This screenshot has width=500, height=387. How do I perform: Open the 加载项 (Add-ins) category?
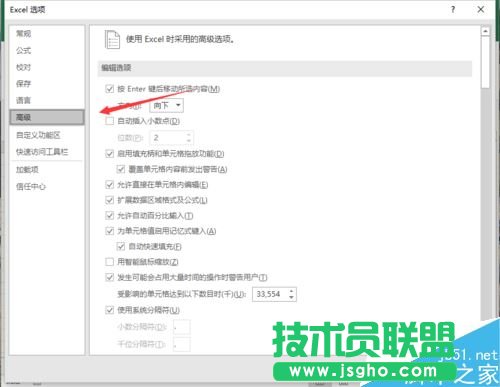27,169
